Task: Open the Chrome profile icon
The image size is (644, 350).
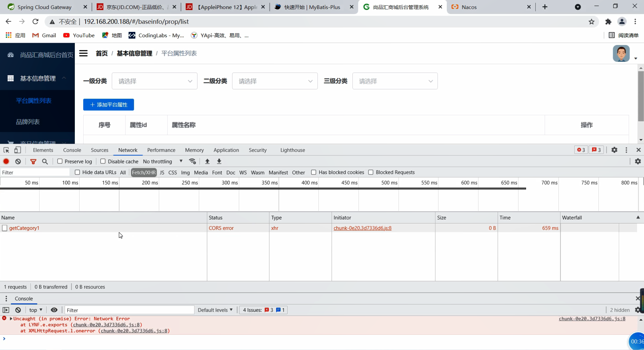Action: tap(622, 22)
